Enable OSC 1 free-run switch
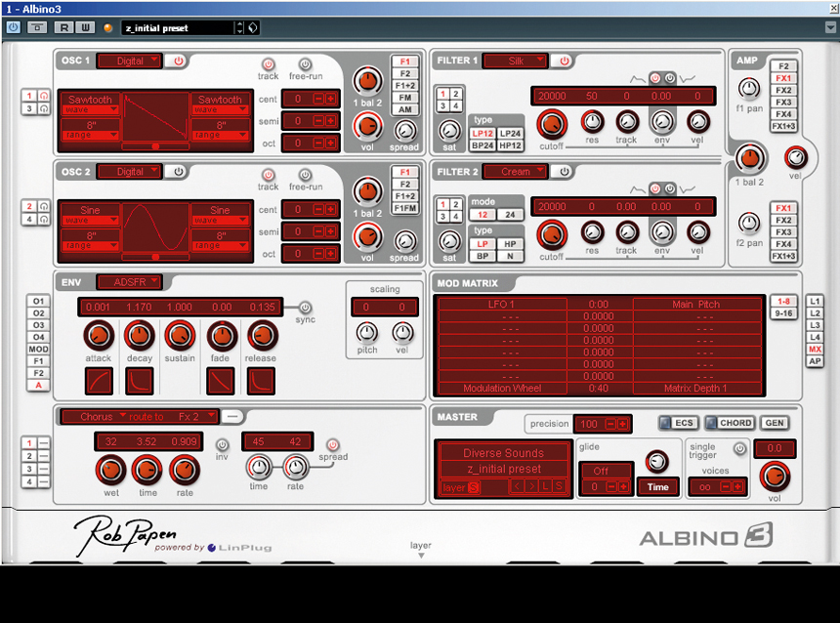 (305, 64)
